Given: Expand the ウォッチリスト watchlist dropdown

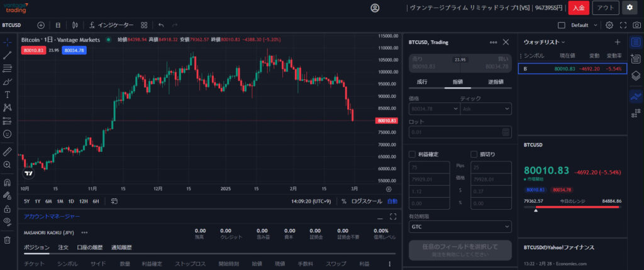Looking at the screenshot, I should click(545, 42).
